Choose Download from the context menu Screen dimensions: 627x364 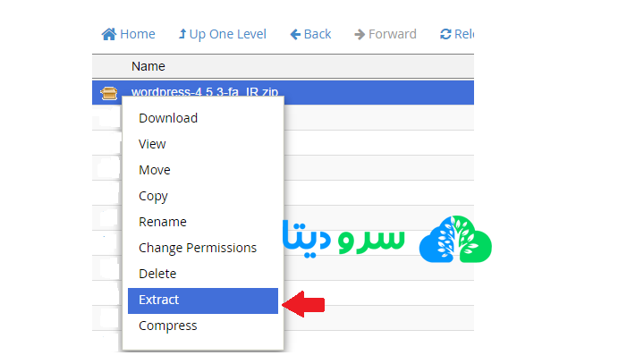(x=168, y=118)
